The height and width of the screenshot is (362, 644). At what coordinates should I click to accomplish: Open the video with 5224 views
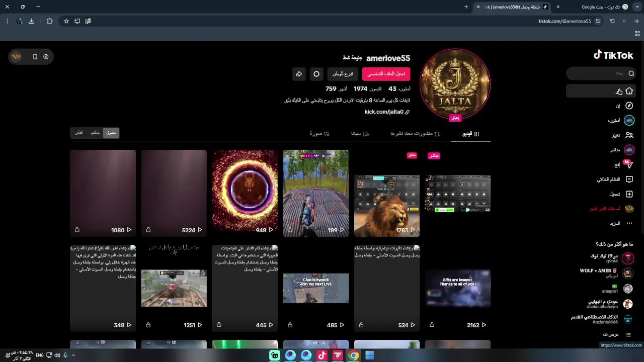tap(174, 193)
